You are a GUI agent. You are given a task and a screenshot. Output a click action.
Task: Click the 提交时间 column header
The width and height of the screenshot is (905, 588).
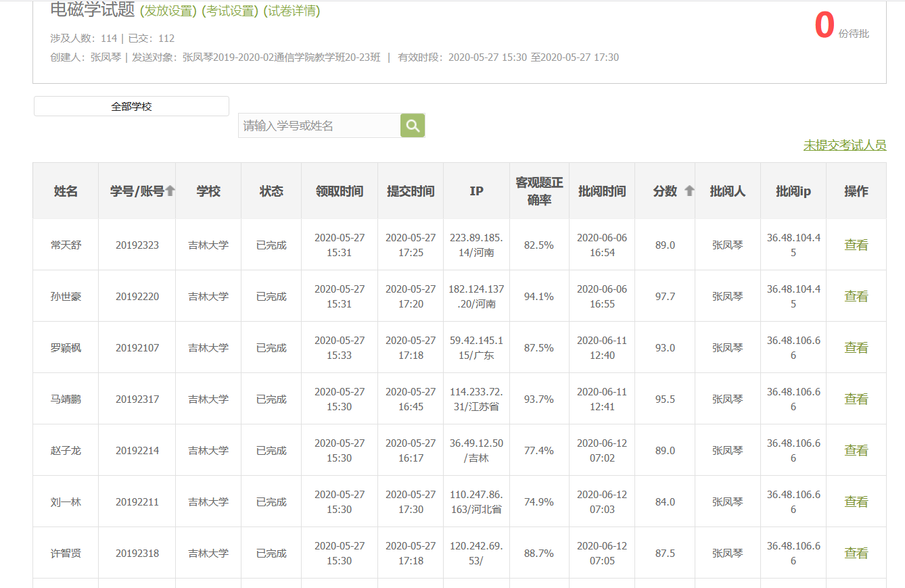coord(411,191)
